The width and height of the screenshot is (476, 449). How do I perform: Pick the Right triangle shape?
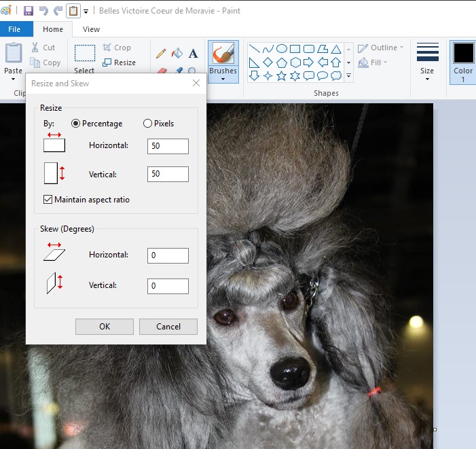click(254, 62)
